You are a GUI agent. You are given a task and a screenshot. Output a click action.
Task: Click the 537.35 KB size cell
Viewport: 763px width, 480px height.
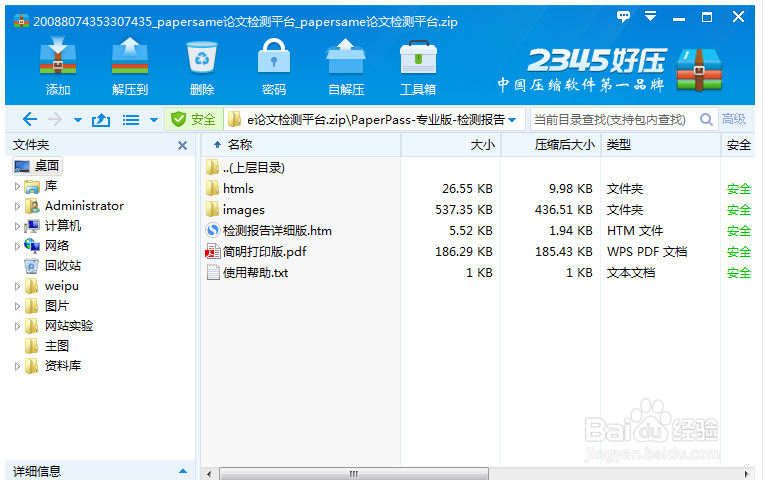click(464, 209)
